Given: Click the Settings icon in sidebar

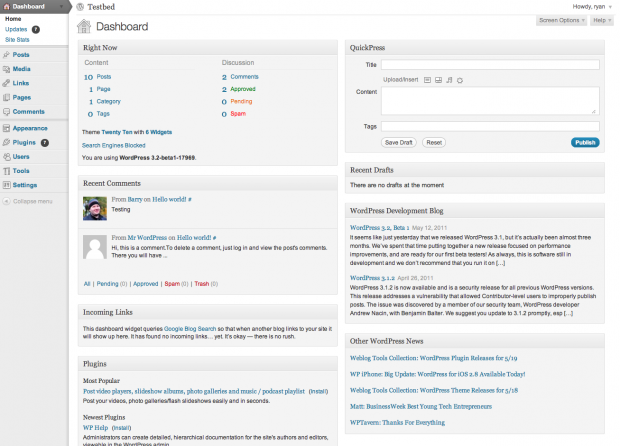Looking at the screenshot, I should [6, 185].
